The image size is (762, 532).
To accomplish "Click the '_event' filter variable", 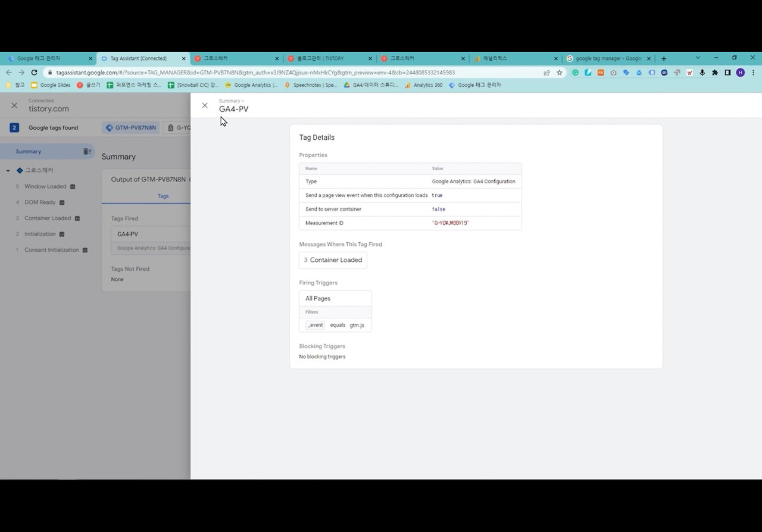I will point(316,326).
